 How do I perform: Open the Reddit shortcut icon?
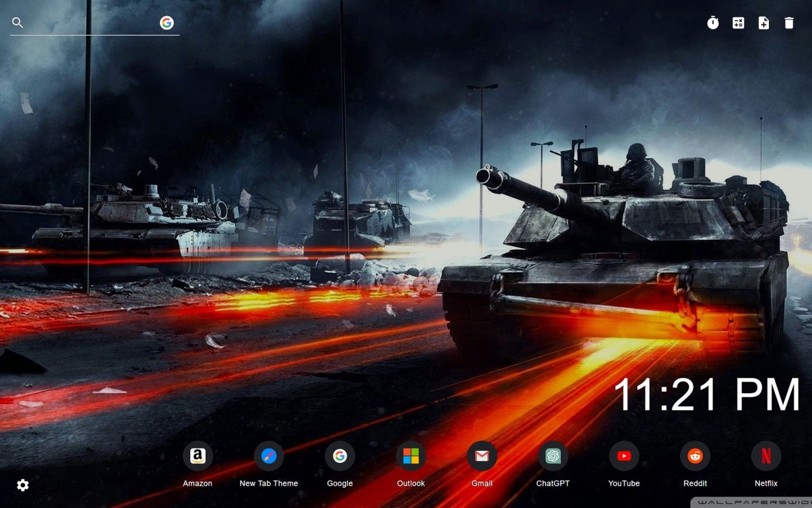click(695, 456)
